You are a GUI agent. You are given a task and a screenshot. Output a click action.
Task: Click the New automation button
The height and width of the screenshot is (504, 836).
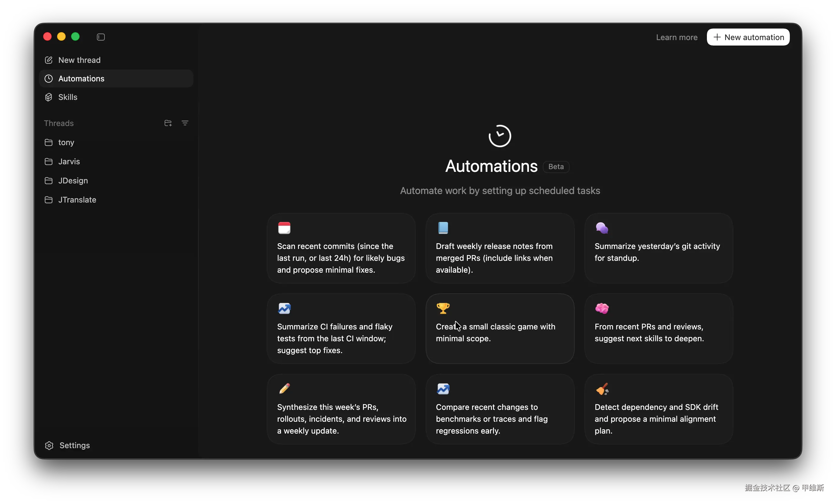tap(748, 37)
